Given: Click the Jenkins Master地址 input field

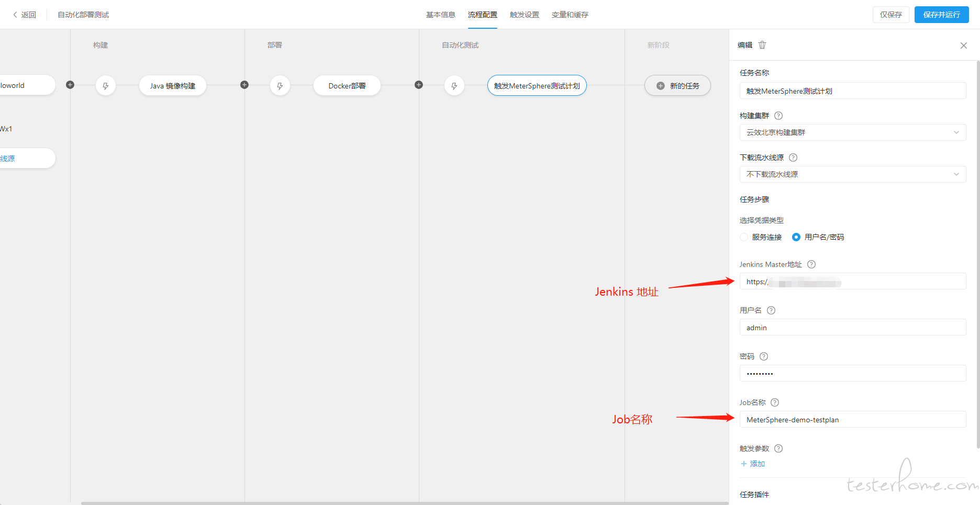Looking at the screenshot, I should tap(853, 281).
